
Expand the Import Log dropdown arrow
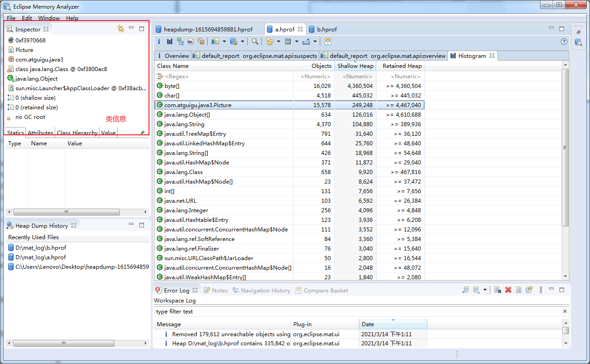coord(485,290)
